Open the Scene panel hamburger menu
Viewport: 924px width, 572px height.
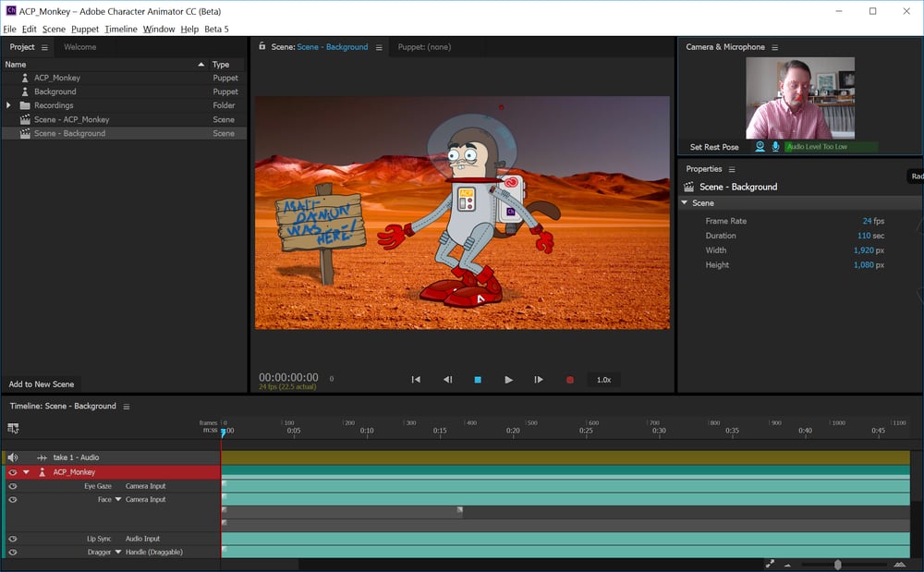(x=379, y=47)
